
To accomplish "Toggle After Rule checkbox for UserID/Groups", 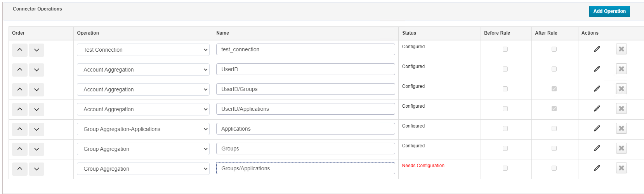I will point(554,89).
